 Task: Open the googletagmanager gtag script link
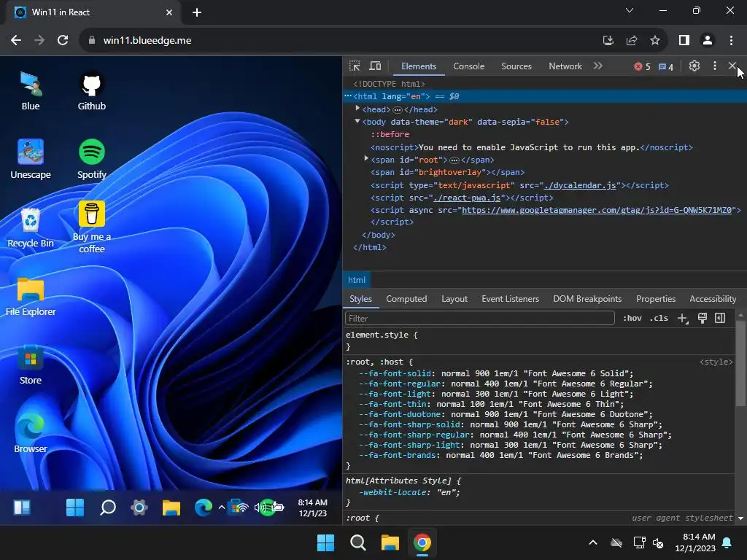point(597,210)
